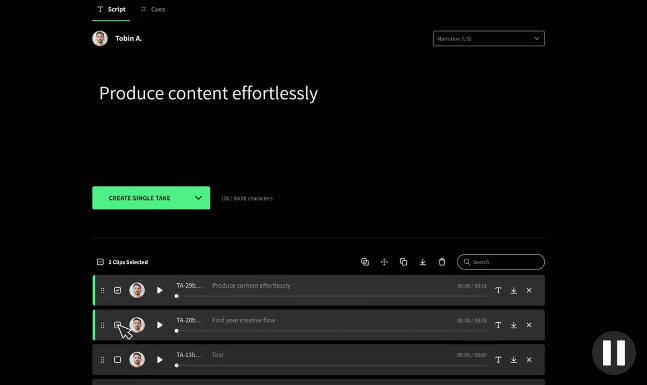
Task: Play clip 'Produce content effortlessly'
Action: (x=160, y=291)
